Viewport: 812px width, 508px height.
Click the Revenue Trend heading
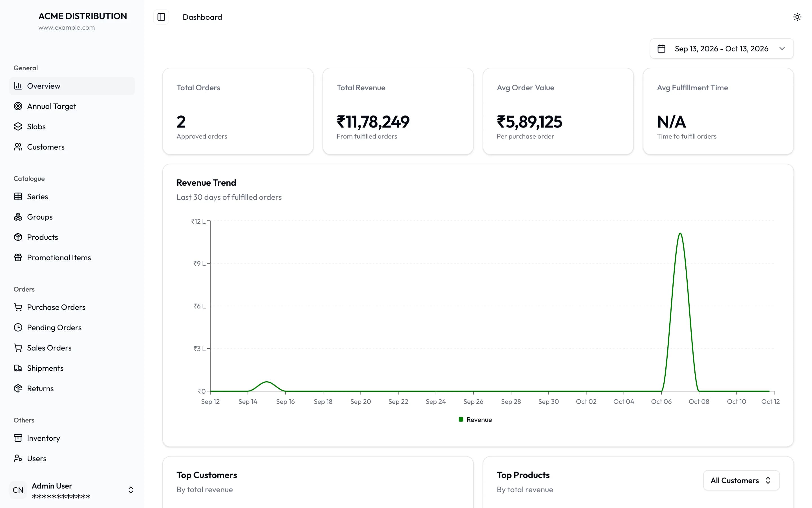coord(206,183)
